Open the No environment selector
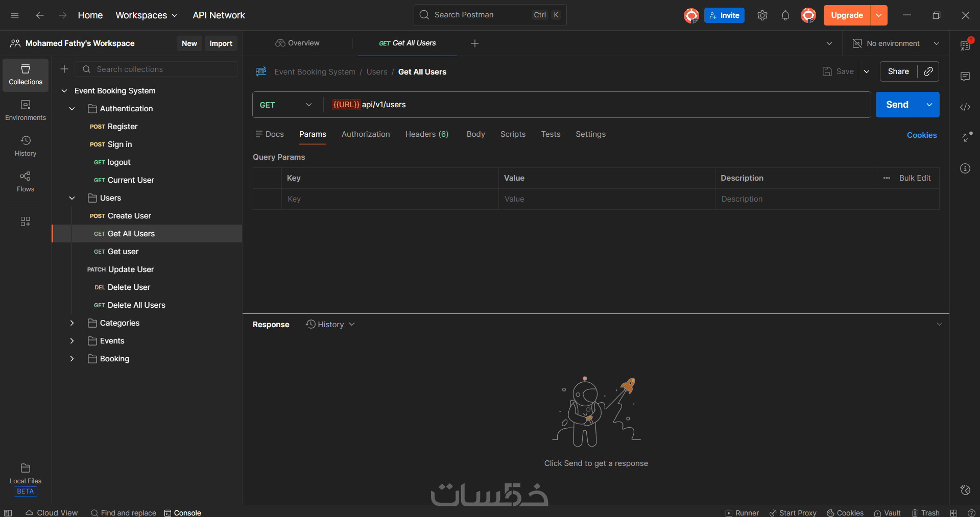The height and width of the screenshot is (517, 980). 896,43
